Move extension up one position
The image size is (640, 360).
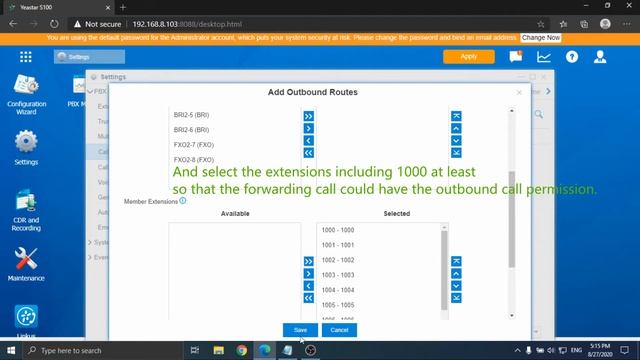click(x=456, y=273)
